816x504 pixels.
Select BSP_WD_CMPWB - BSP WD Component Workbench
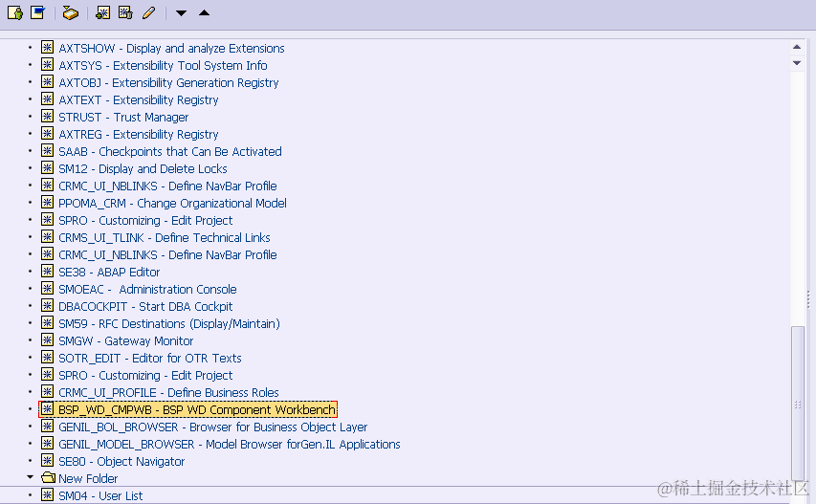[x=197, y=410]
